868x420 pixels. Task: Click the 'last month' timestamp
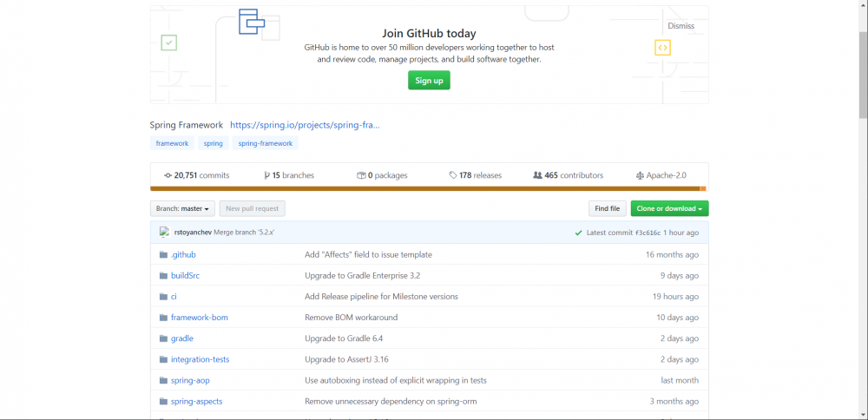[680, 381]
